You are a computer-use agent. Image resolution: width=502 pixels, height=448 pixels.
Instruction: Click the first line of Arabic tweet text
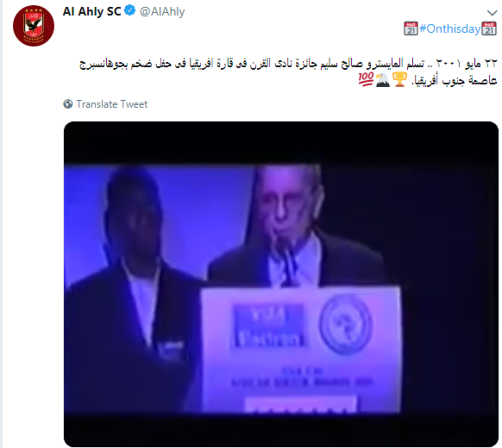pos(288,64)
